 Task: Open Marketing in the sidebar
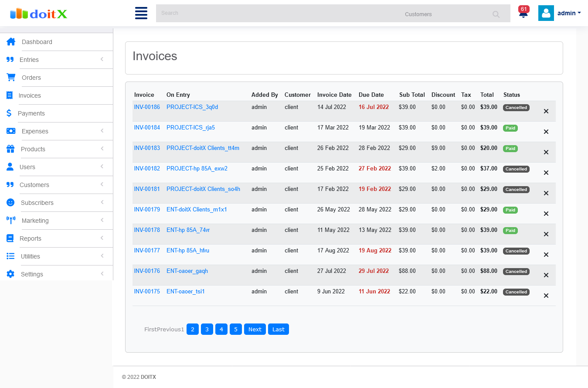point(35,221)
